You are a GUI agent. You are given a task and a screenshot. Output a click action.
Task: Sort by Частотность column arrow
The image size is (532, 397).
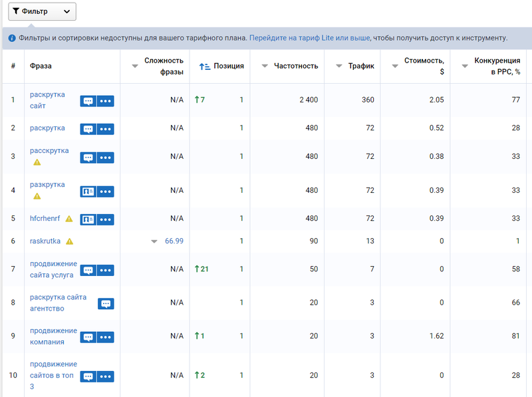click(265, 66)
